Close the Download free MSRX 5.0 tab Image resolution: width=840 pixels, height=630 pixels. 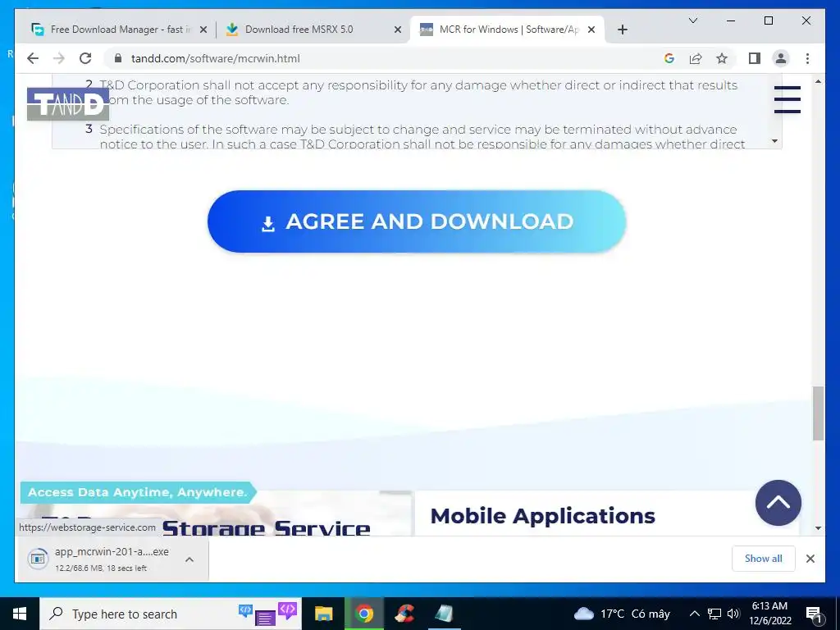tap(398, 30)
